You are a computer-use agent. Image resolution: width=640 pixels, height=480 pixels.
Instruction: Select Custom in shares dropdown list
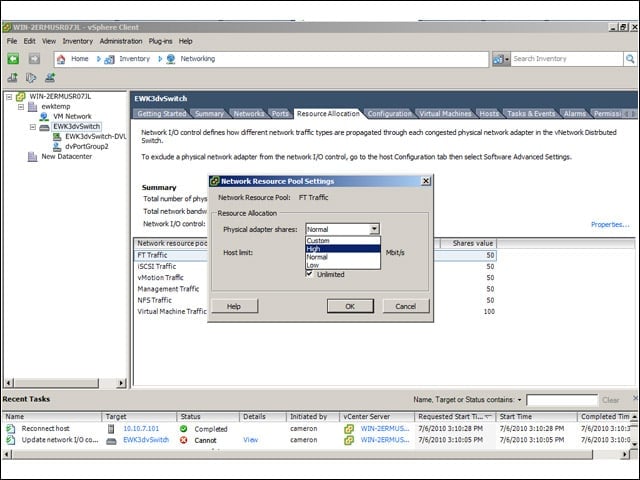[x=343, y=240]
